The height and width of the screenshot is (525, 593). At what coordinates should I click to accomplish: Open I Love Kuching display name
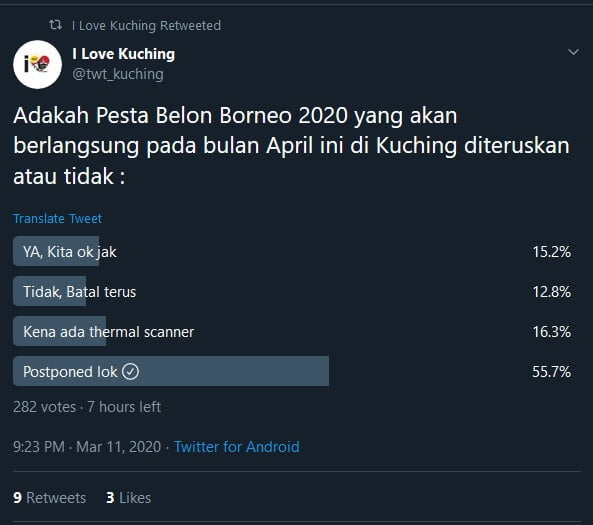click(124, 54)
